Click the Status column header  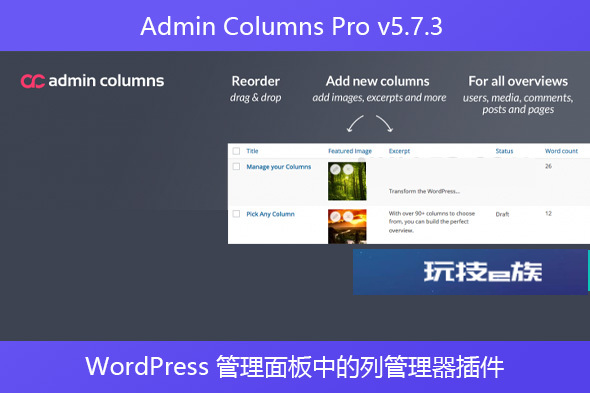click(x=504, y=151)
